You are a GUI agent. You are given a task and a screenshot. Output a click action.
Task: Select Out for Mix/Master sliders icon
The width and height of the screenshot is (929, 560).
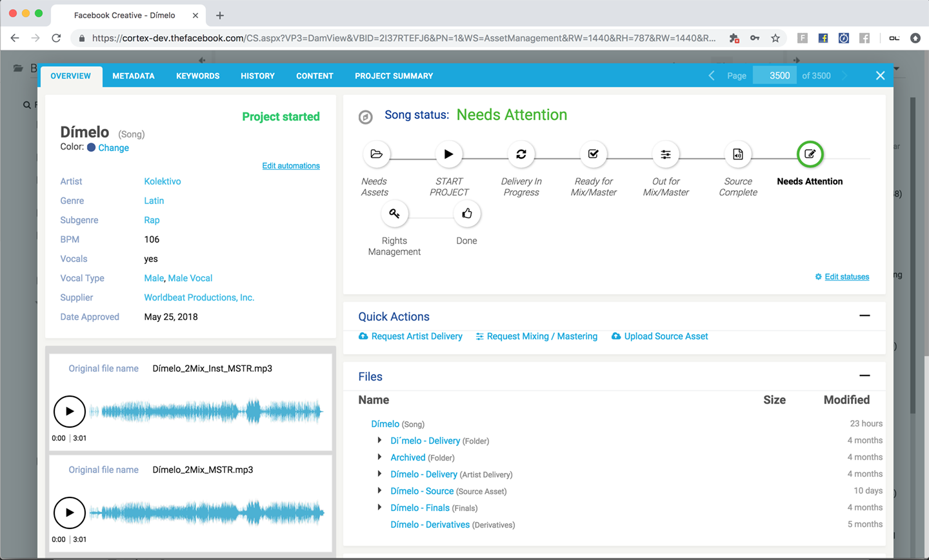coord(666,154)
